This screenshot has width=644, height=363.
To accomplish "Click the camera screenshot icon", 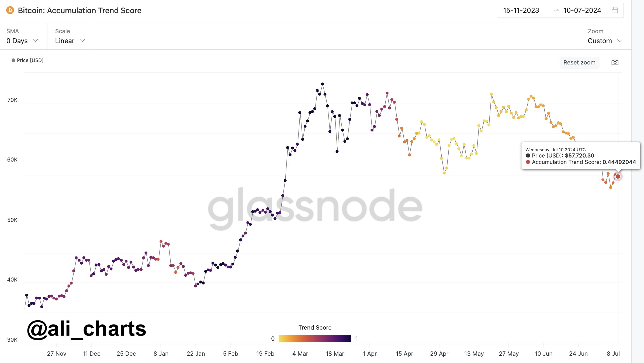I will 615,63.
